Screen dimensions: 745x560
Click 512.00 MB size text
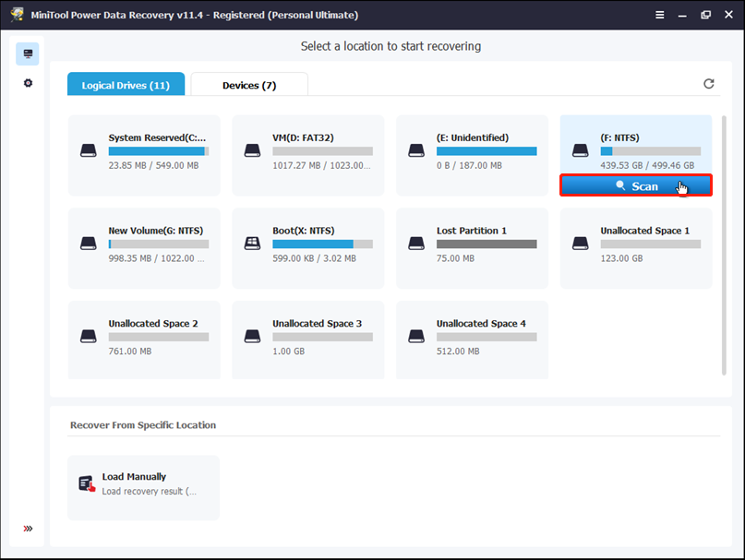click(458, 351)
